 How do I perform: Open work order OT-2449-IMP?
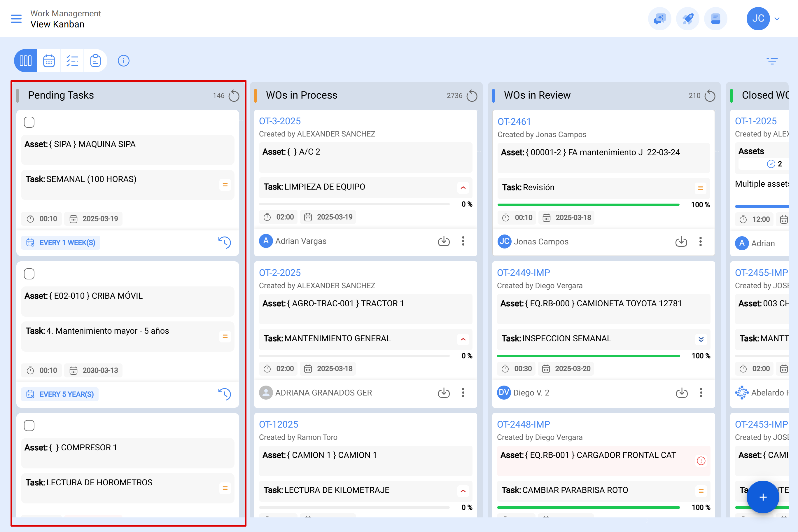[524, 273]
